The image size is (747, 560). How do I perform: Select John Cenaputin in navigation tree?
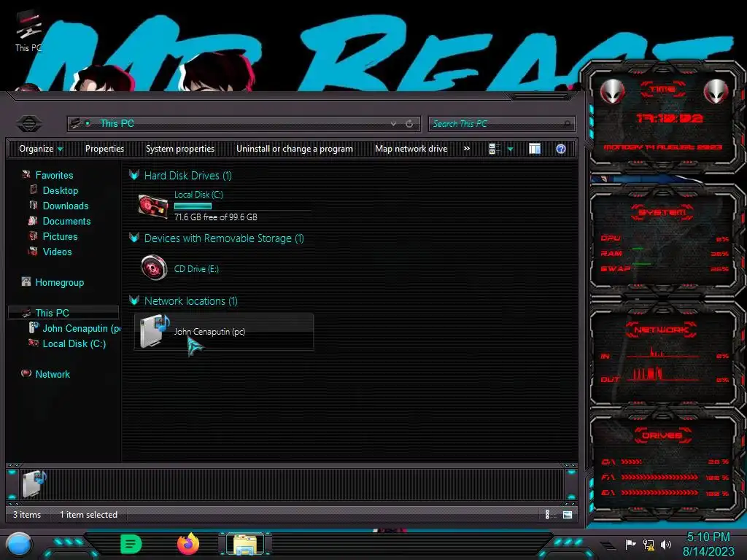click(x=81, y=328)
